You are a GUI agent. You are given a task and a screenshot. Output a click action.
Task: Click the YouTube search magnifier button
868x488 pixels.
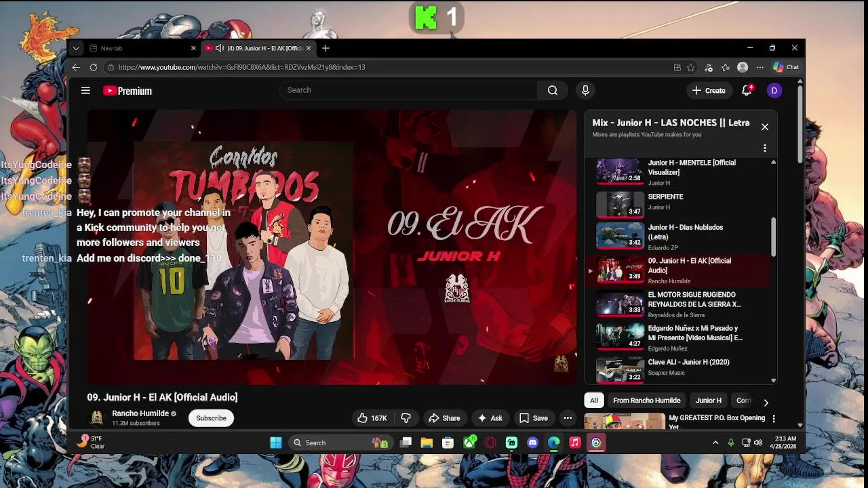[x=553, y=90]
